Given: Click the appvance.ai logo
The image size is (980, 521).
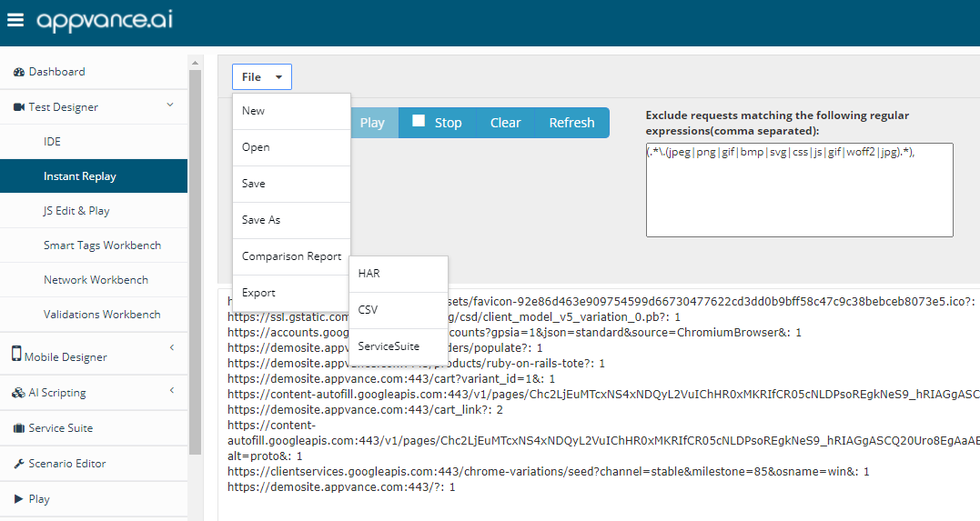Looking at the screenshot, I should pos(105,21).
